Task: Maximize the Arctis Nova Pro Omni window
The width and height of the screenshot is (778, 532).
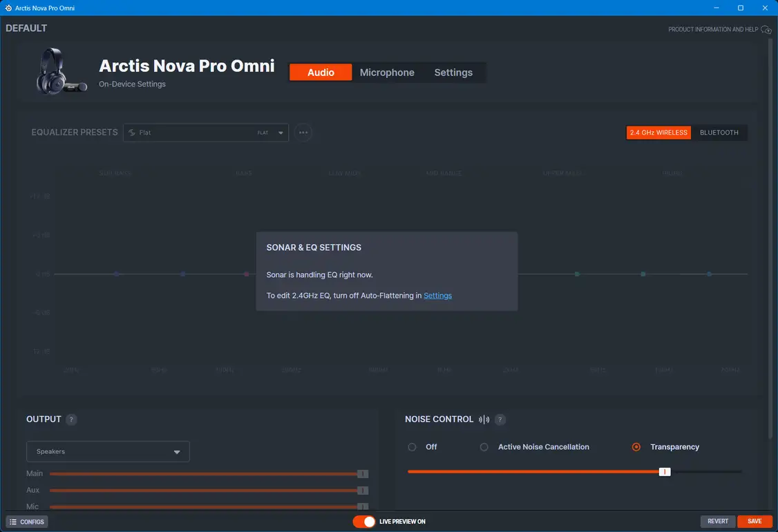Action: tap(740, 8)
